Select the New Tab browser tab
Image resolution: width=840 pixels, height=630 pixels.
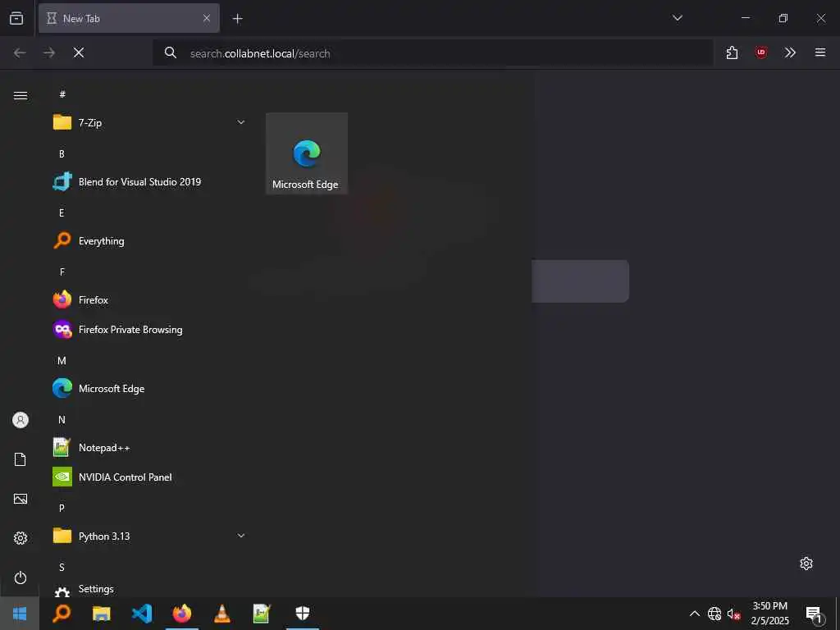point(129,18)
